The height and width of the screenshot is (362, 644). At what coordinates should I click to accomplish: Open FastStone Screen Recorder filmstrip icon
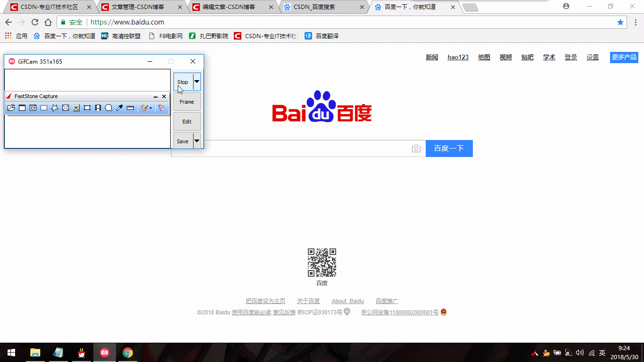coord(98,108)
